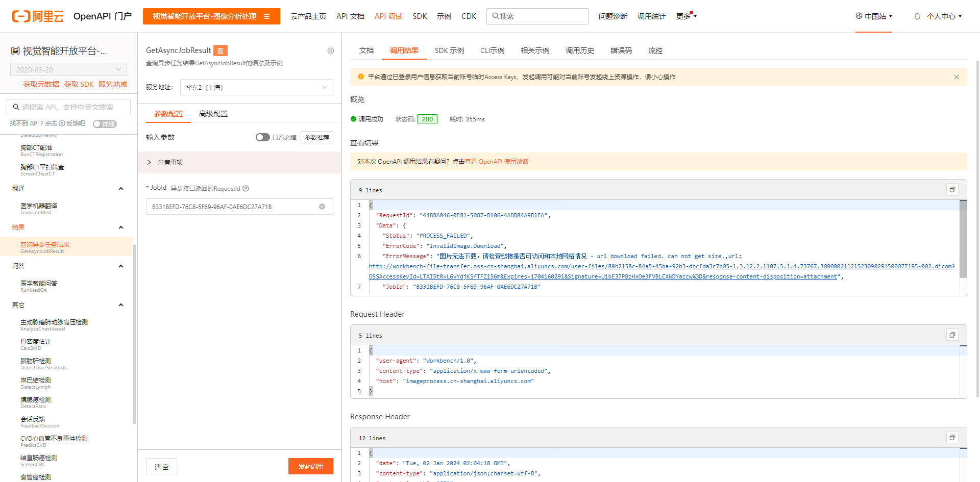980x482 pixels.
Task: Switch to the 高级配置 tab
Action: click(213, 114)
